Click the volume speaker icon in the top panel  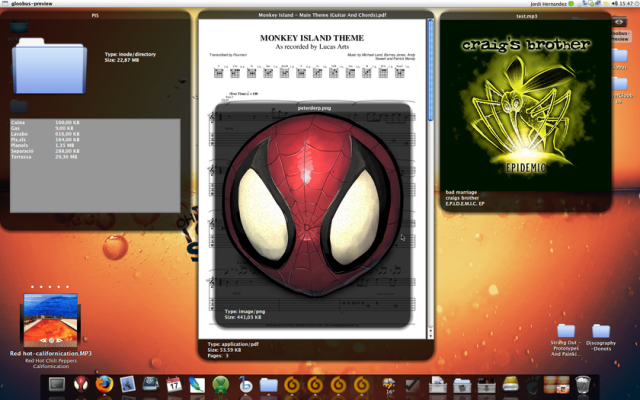[615, 4]
